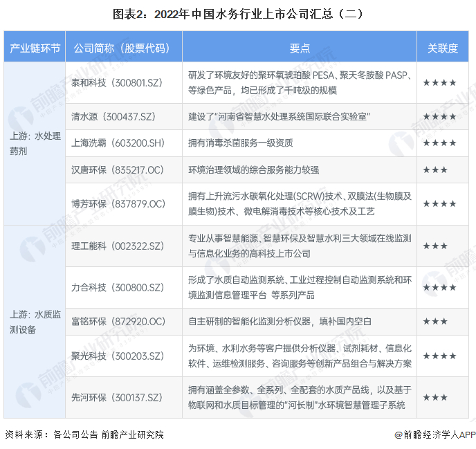Click the star rating in 清水源 row
This screenshot has height=449, width=476.
point(439,117)
